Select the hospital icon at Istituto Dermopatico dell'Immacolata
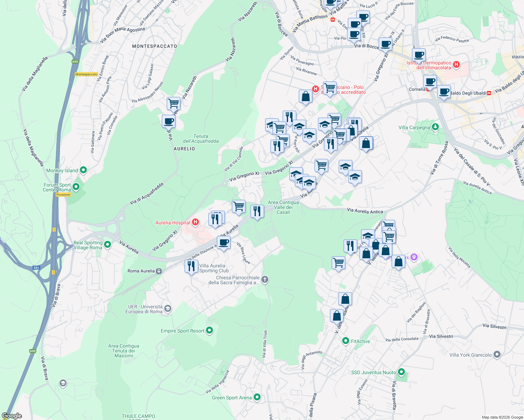Screen dimensions: 524x420 pyautogui.click(x=456, y=65)
